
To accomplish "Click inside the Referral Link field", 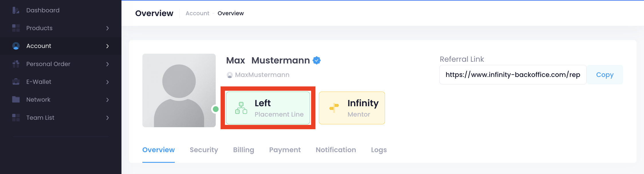I will tap(513, 75).
